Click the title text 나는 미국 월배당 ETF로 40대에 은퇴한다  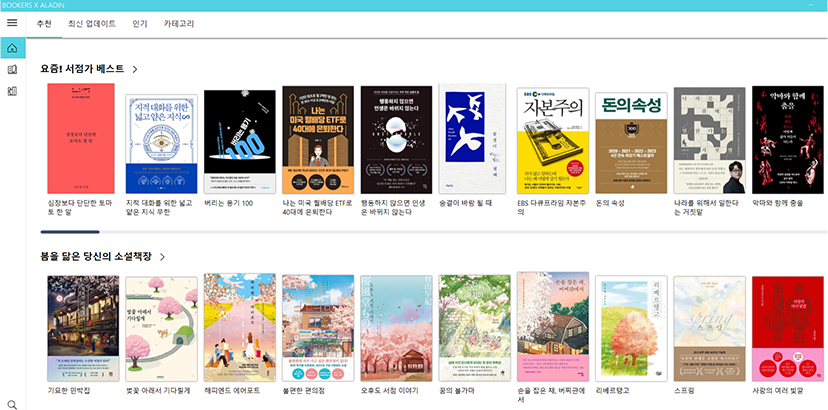coord(317,208)
